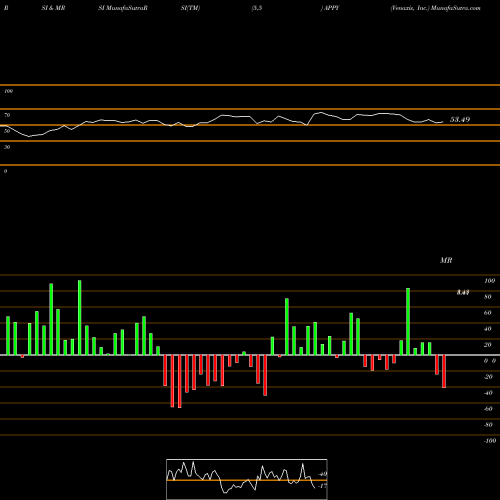Click the 8.43 value in MR panel
Viewport: 500px width, 500px height.
[x=463, y=292]
